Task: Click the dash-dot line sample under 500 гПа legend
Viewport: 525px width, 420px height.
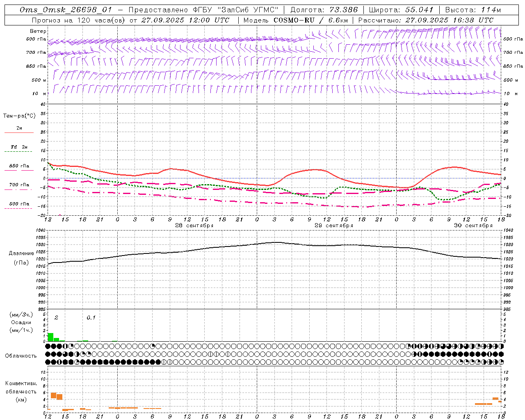Action: point(18,209)
